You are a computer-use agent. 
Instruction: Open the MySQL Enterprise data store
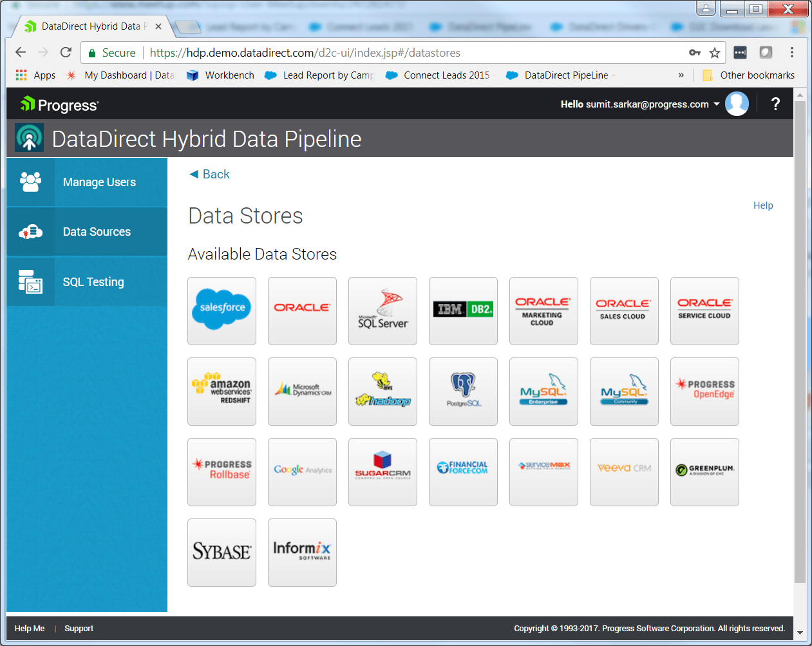pos(543,391)
